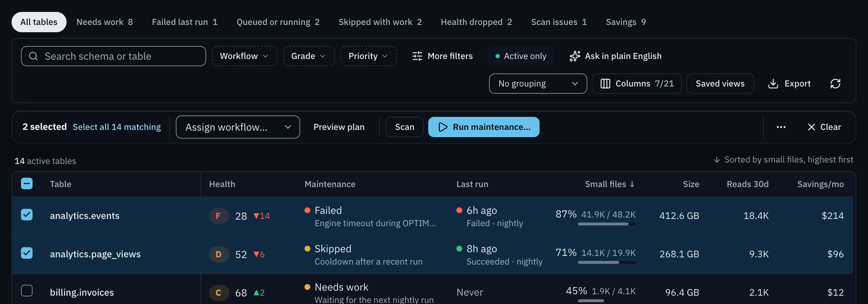The image size is (868, 304).
Task: Click the Health column header
Action: coord(222,184)
